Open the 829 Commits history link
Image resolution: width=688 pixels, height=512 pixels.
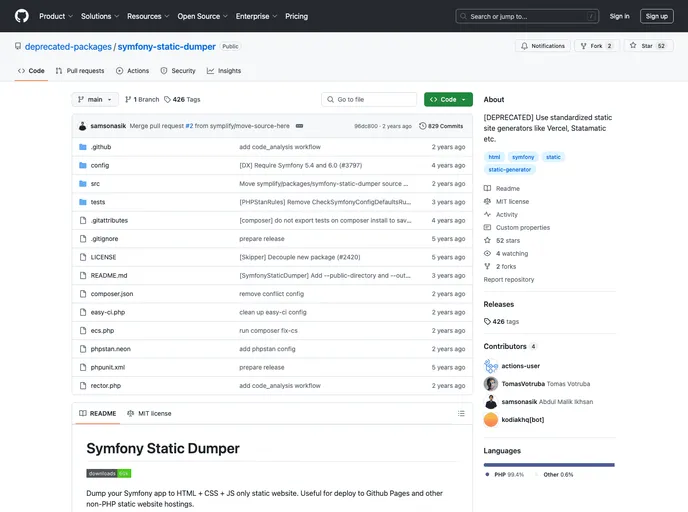point(441,126)
